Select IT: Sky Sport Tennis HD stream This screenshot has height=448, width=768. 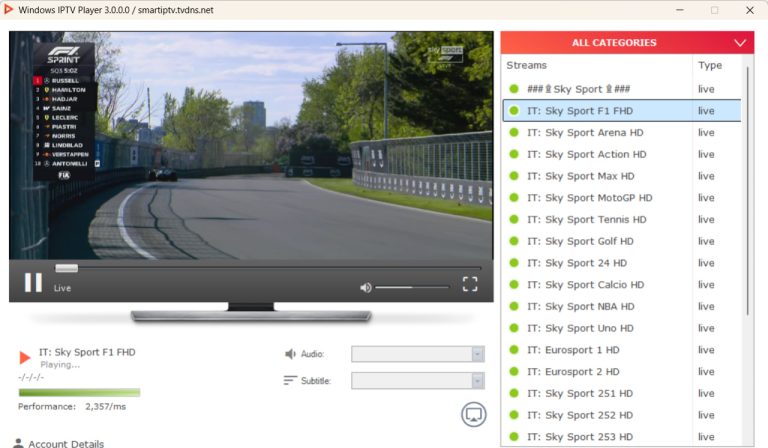(622, 219)
